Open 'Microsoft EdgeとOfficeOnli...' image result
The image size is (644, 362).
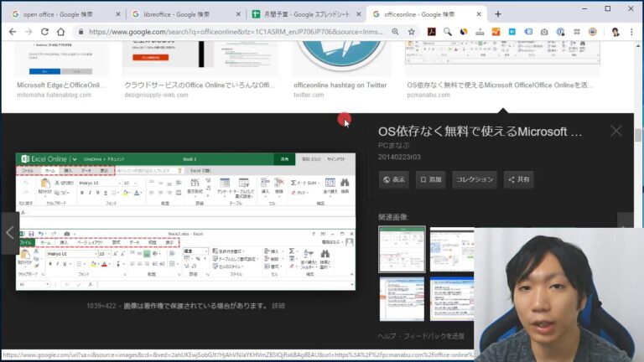pos(61,85)
